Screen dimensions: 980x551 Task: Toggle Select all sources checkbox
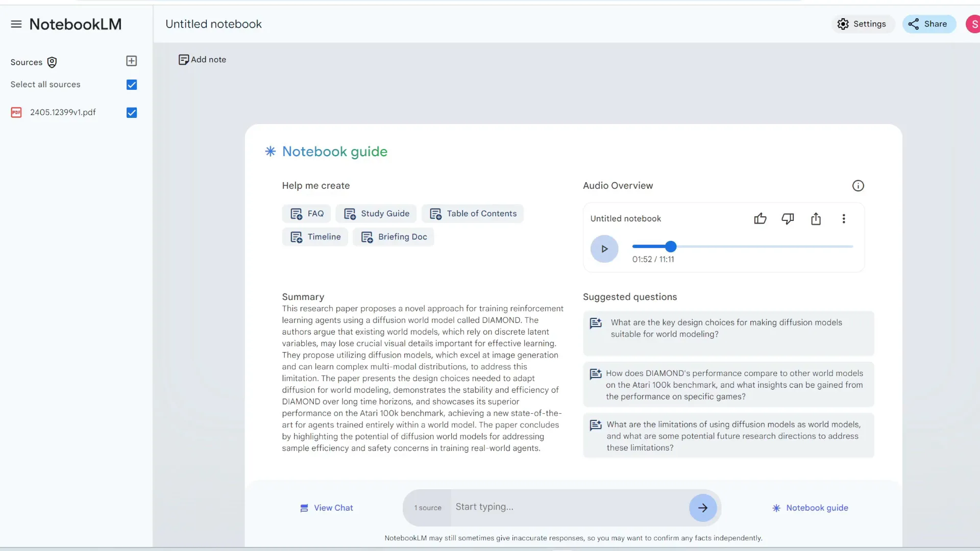pyautogui.click(x=132, y=85)
